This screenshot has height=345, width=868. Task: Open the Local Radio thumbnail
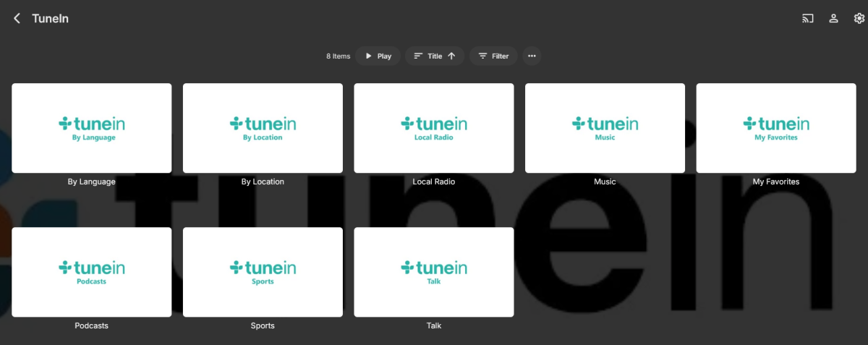tap(434, 128)
